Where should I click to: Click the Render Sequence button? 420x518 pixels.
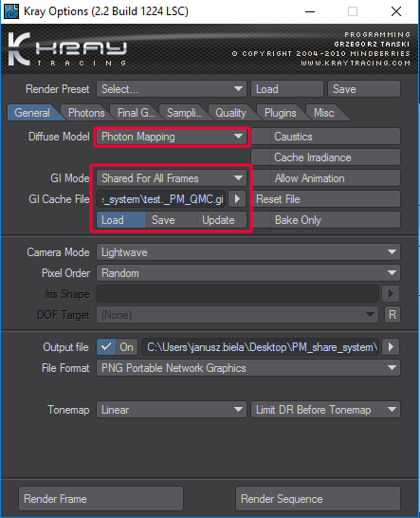click(318, 498)
